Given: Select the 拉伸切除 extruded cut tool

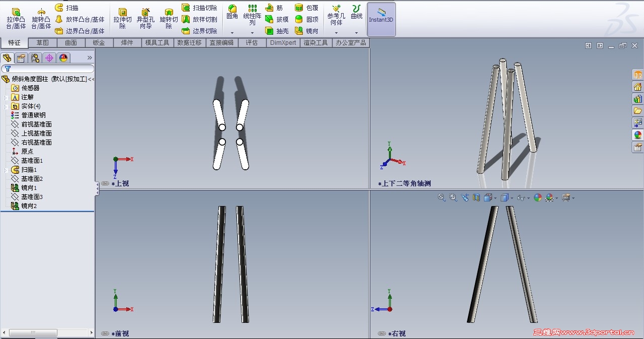Looking at the screenshot, I should click(x=122, y=19).
